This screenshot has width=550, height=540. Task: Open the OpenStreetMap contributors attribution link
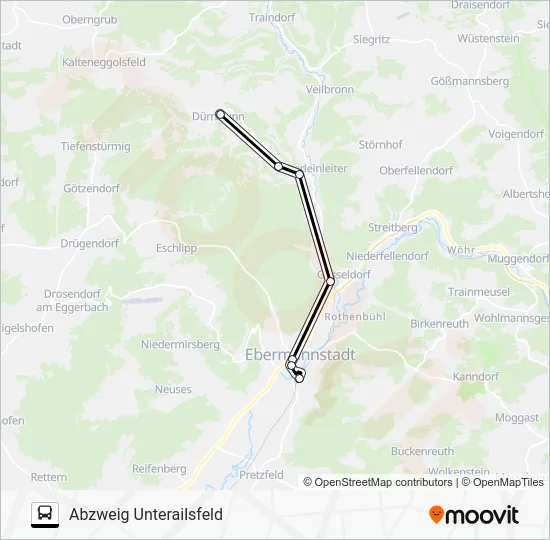click(x=378, y=482)
